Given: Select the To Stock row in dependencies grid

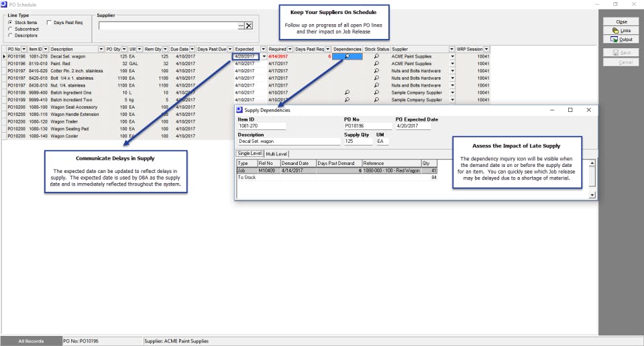Looking at the screenshot, I should point(337,177).
